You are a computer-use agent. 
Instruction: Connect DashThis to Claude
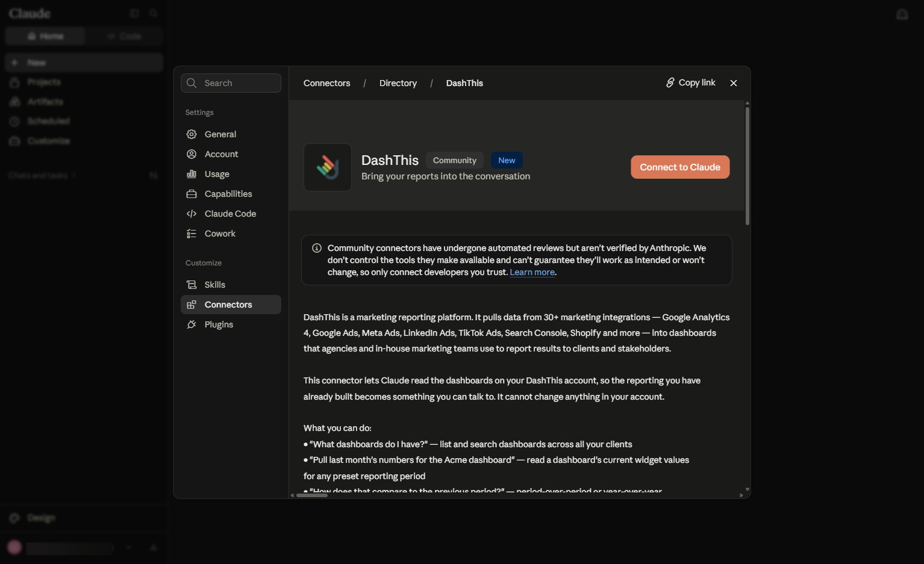(680, 167)
